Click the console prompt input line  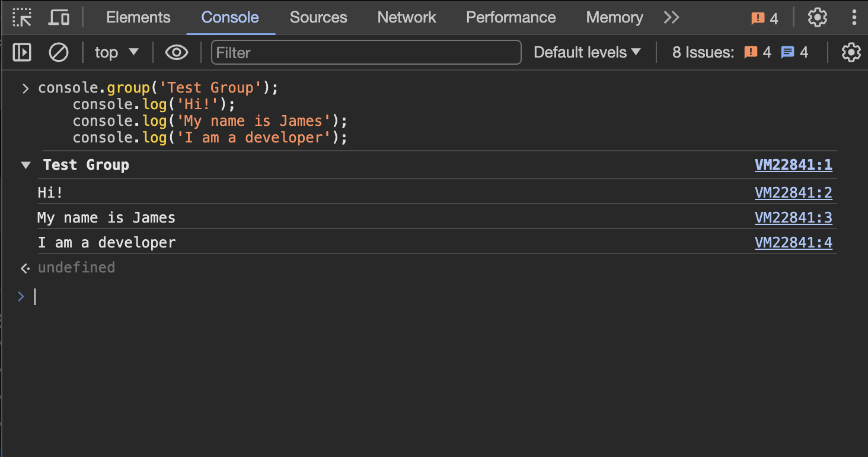(436, 297)
